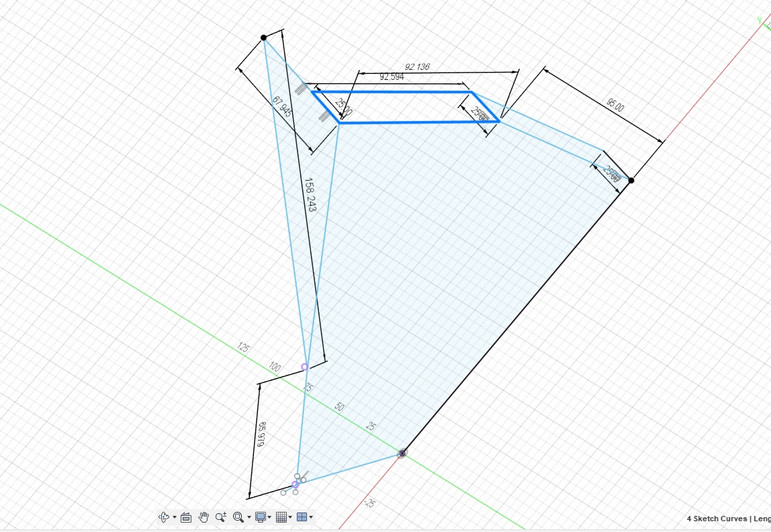Click the purple circle point below 158.243
The height and width of the screenshot is (532, 771).
pos(304,367)
